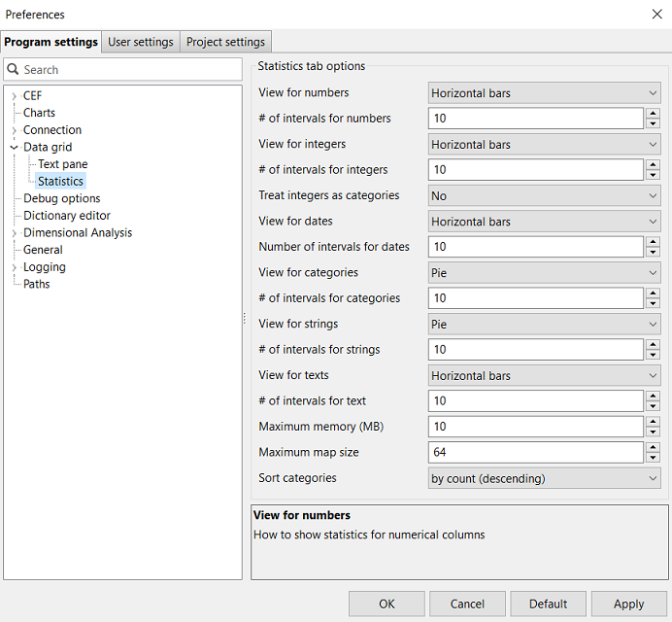Expand the Dimensional Analysis node
The image size is (672, 622).
coord(15,233)
